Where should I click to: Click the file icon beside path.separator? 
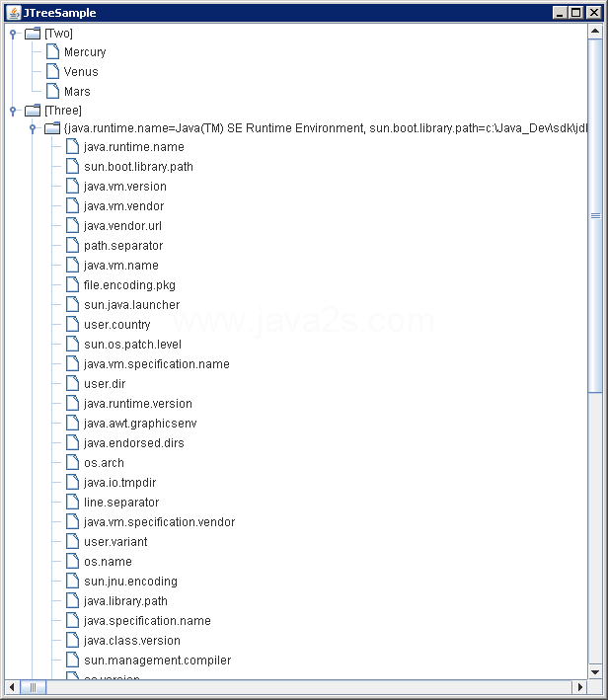72,245
